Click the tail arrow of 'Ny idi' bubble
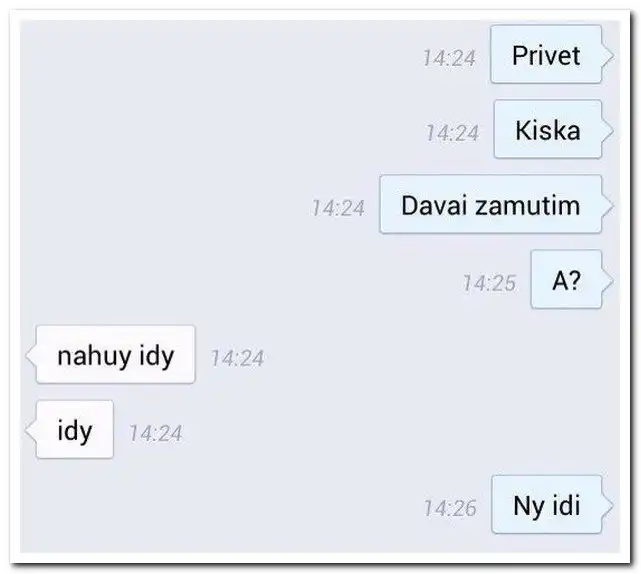This screenshot has height=574, width=641. [607, 505]
